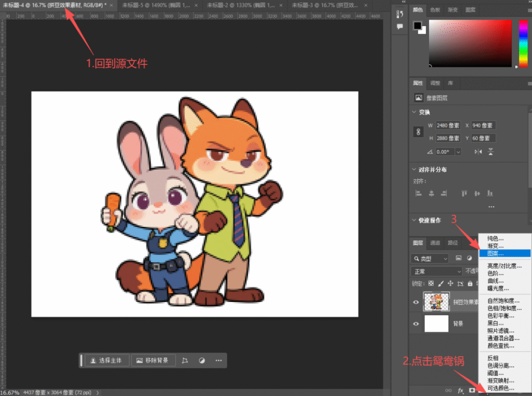Pick a color in the color field
The image size is (532, 396).
470,43
